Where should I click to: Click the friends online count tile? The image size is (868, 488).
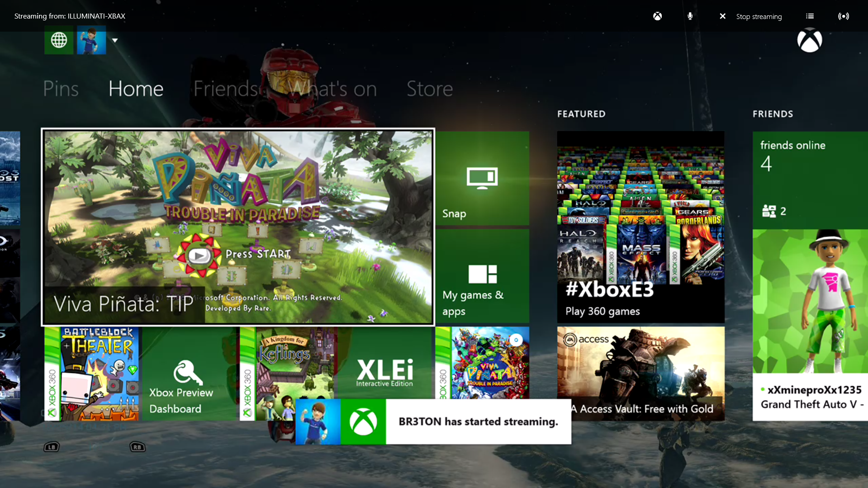810,180
